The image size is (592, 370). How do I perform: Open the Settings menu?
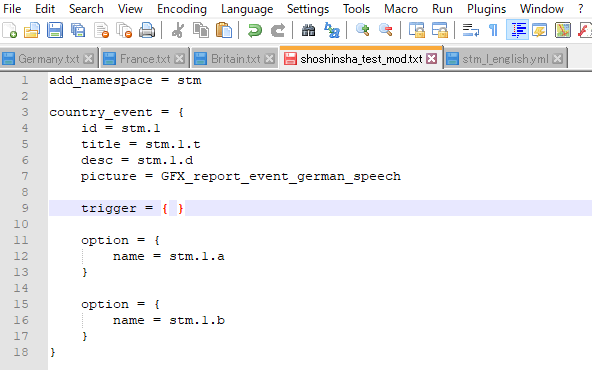[x=308, y=9]
